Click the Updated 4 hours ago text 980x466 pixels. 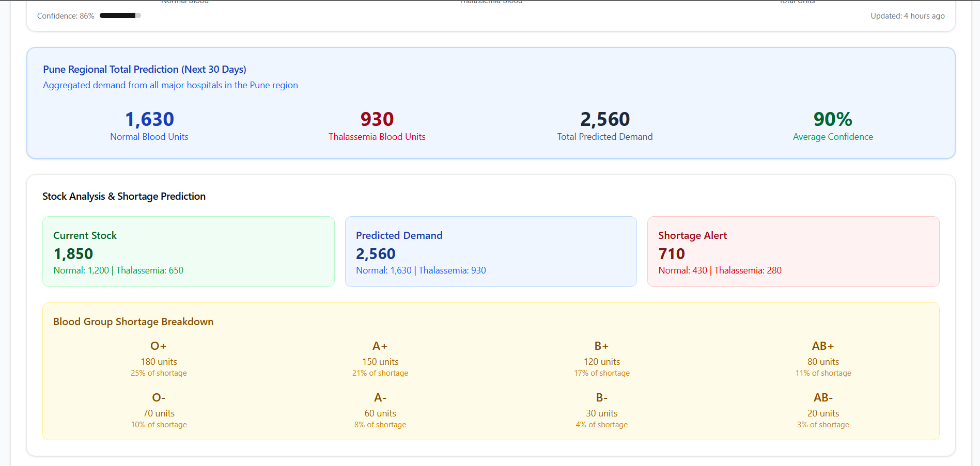[x=908, y=16]
